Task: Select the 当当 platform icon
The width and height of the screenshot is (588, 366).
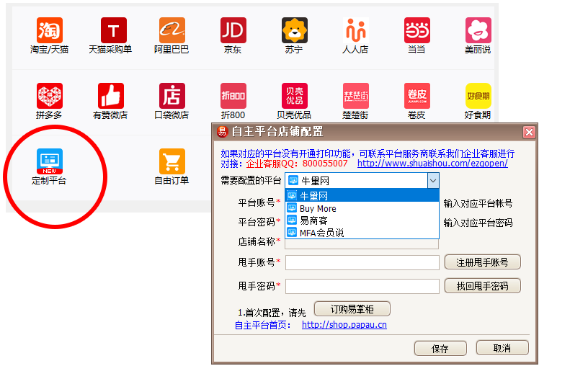Action: coord(417,30)
